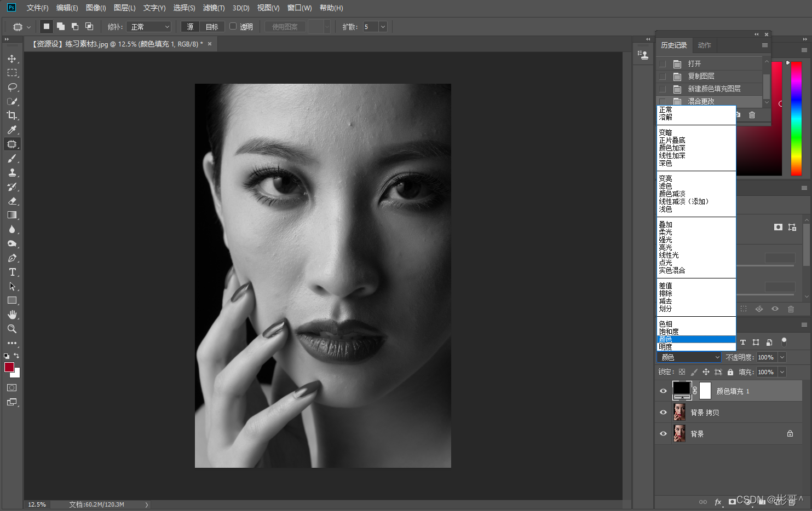Image resolution: width=812 pixels, height=511 pixels.
Task: Toggle history brush source for 复制图层
Action: pos(663,76)
